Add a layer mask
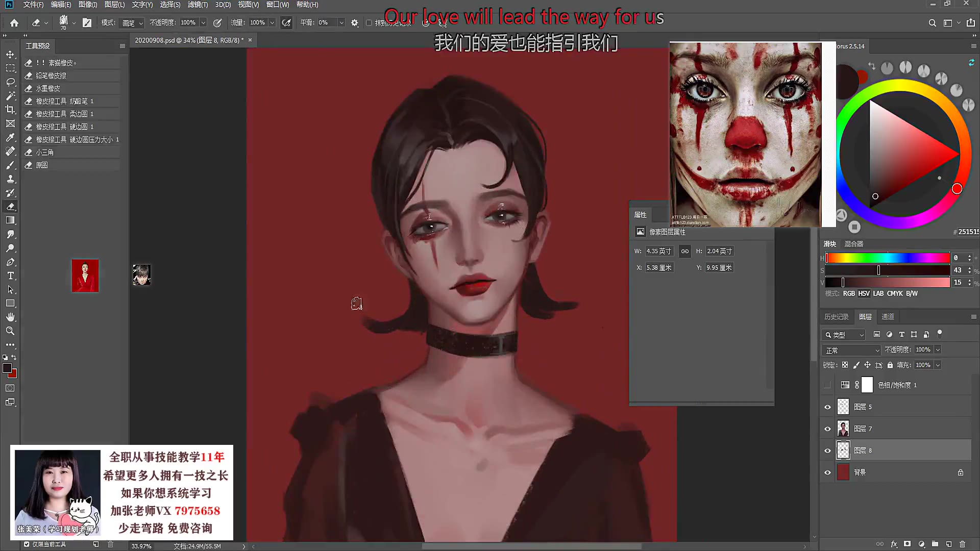Viewport: 980px width, 551px height. coord(907,544)
